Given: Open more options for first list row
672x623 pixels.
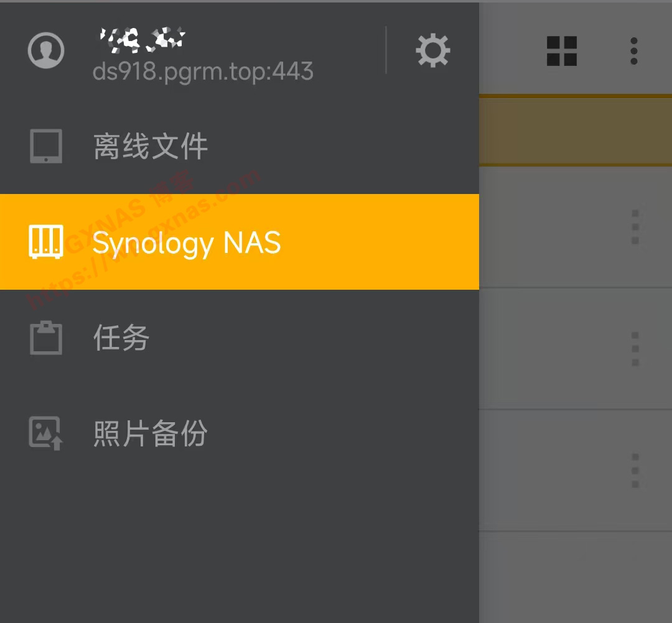Looking at the screenshot, I should (x=635, y=227).
